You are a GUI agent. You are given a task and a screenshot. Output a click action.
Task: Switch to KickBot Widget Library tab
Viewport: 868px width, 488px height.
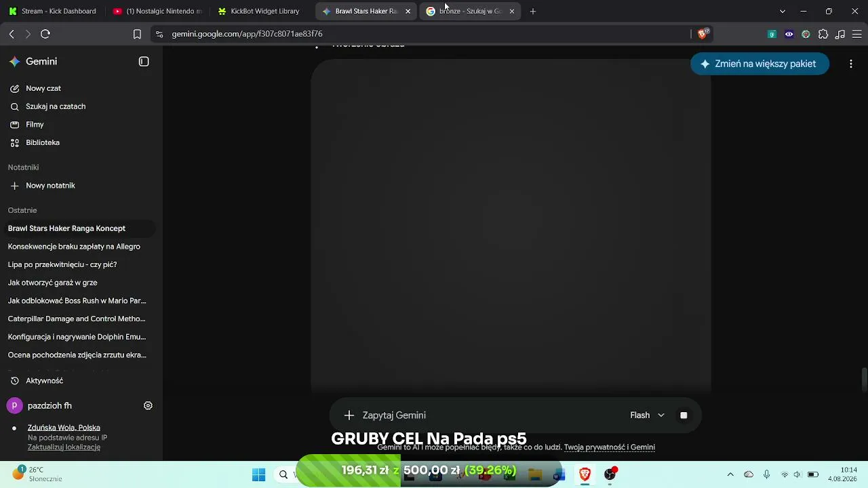(x=258, y=12)
